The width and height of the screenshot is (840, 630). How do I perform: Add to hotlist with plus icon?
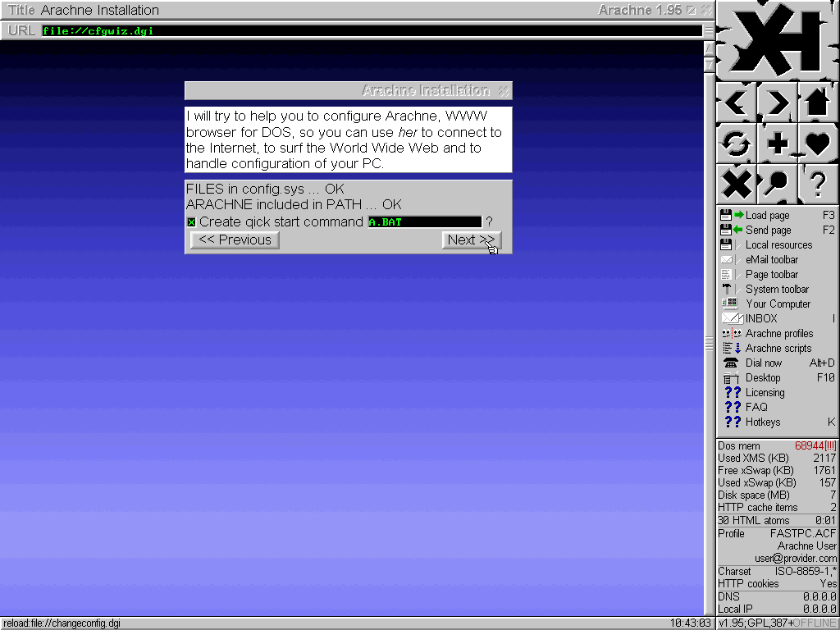[778, 143]
